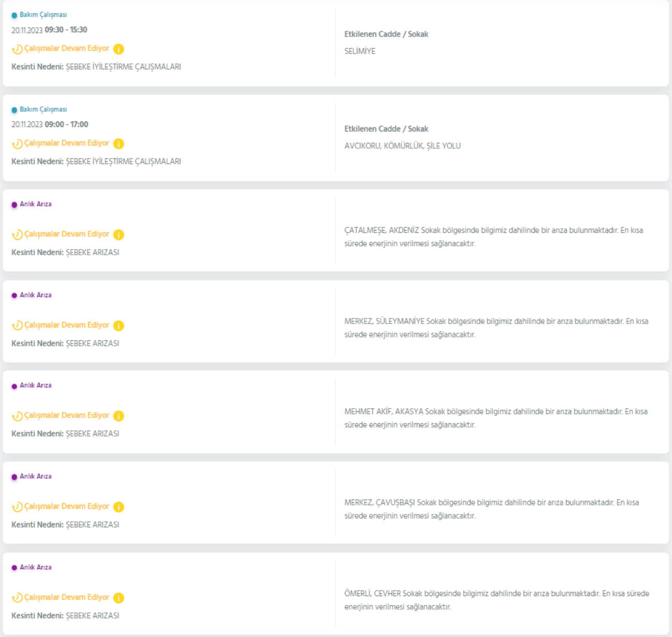Open info icon for ÇATALMEŞE, AKDENİZ fault
Screen dimensions: 672x637
click(x=119, y=235)
